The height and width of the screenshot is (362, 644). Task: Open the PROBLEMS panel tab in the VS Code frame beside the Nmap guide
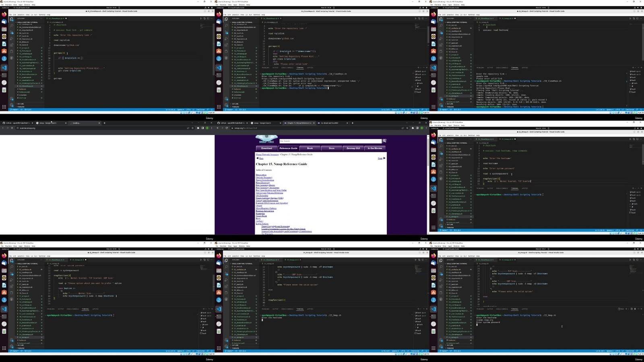coord(480,188)
